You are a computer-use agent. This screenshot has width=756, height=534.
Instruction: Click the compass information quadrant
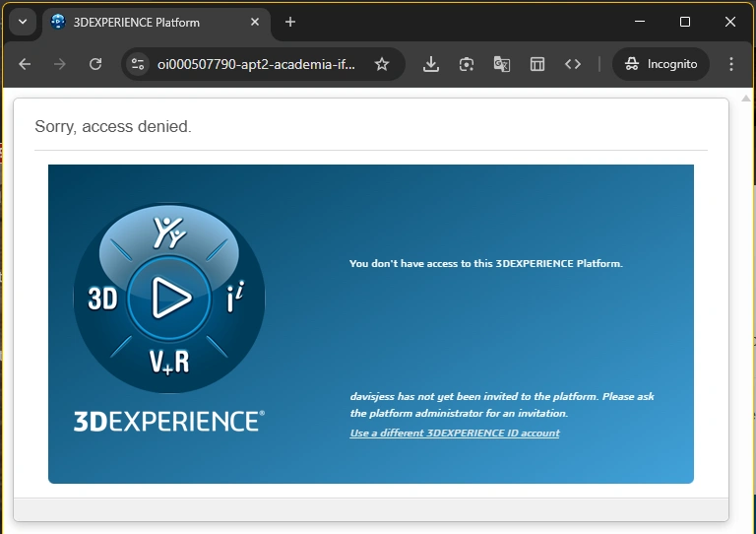pyautogui.click(x=236, y=299)
